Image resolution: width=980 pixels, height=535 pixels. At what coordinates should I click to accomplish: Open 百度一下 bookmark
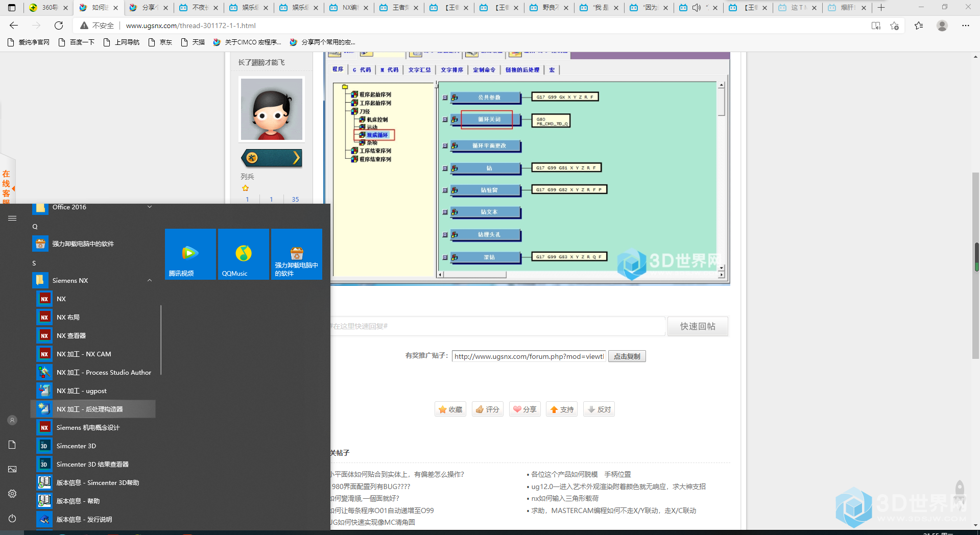(x=77, y=42)
